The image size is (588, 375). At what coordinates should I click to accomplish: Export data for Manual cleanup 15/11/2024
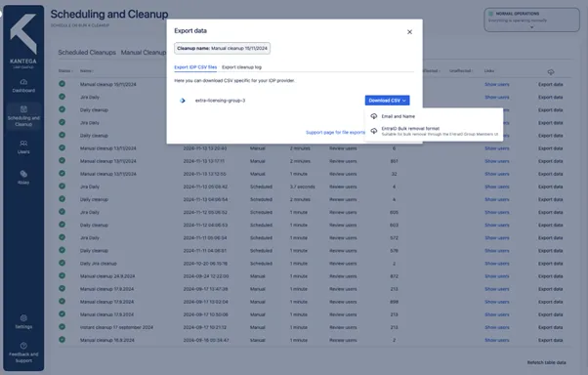551,84
